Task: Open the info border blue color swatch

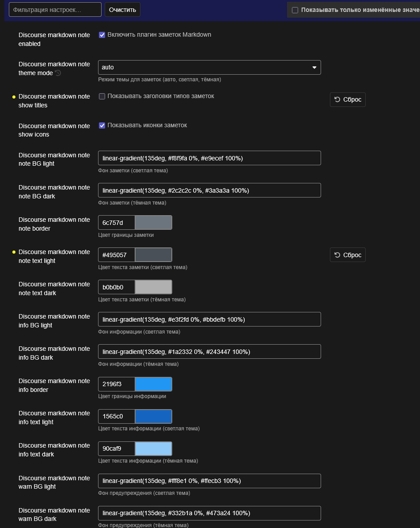Action: coord(153,384)
